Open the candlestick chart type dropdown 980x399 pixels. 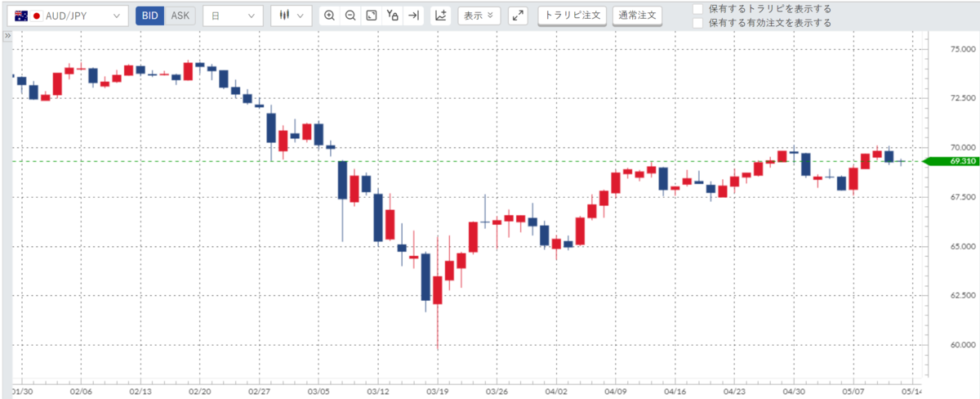pyautogui.click(x=292, y=15)
